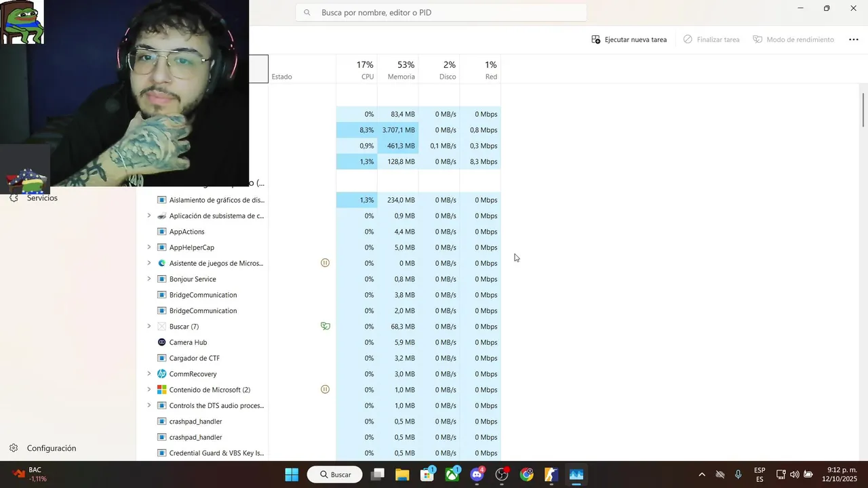Click the 461,3 MB memory value
This screenshot has width=868, height=488.
click(x=398, y=146)
